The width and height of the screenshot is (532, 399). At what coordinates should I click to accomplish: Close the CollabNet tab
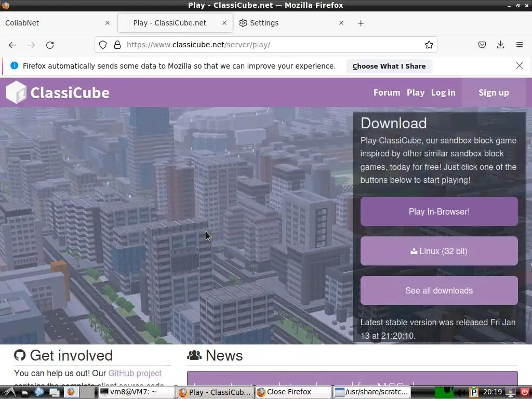pos(107,23)
